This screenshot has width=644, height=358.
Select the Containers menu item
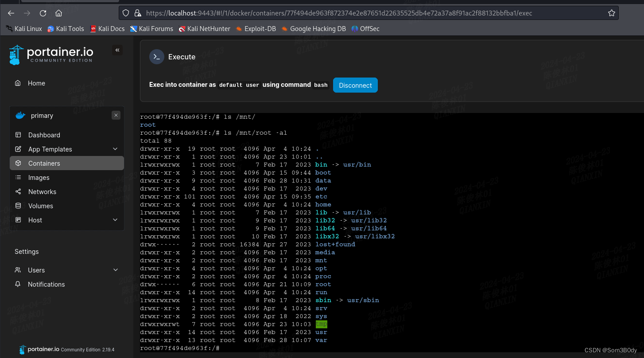coord(66,163)
